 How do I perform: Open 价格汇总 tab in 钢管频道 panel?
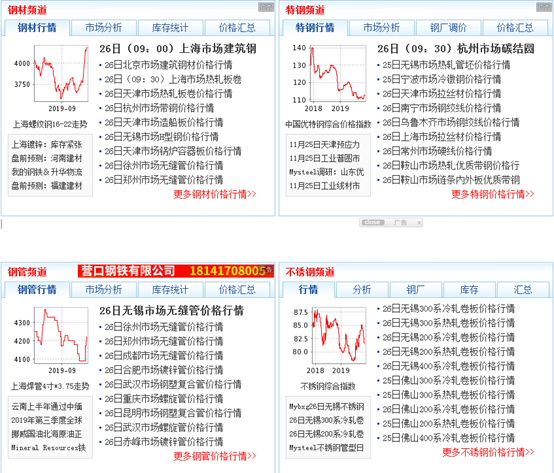tap(237, 290)
